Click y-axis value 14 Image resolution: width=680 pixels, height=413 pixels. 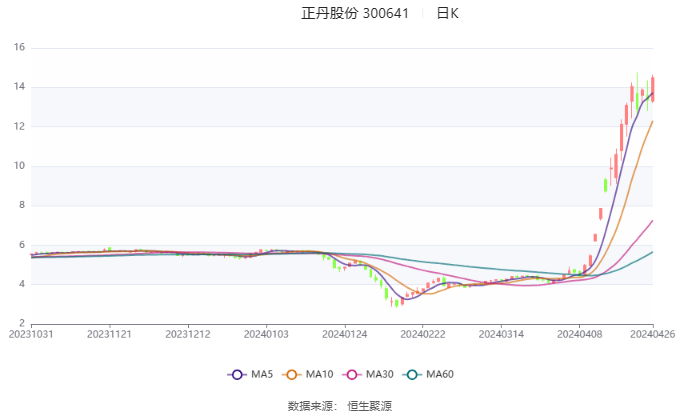(19, 87)
